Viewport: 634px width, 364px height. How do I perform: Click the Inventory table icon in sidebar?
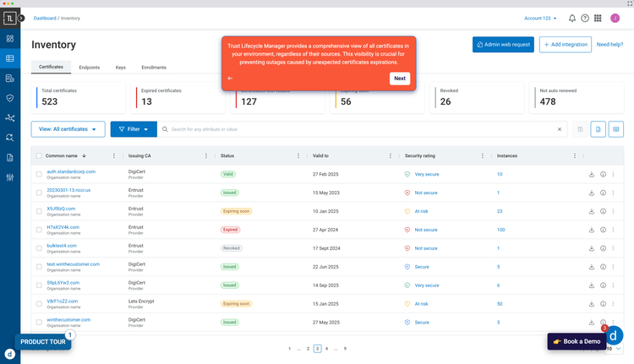(10, 58)
